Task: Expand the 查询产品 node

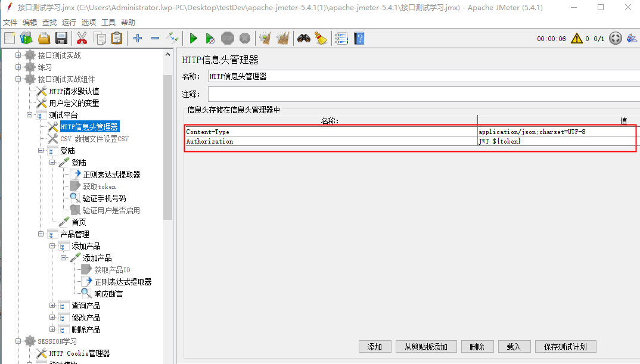Action: tap(52, 305)
